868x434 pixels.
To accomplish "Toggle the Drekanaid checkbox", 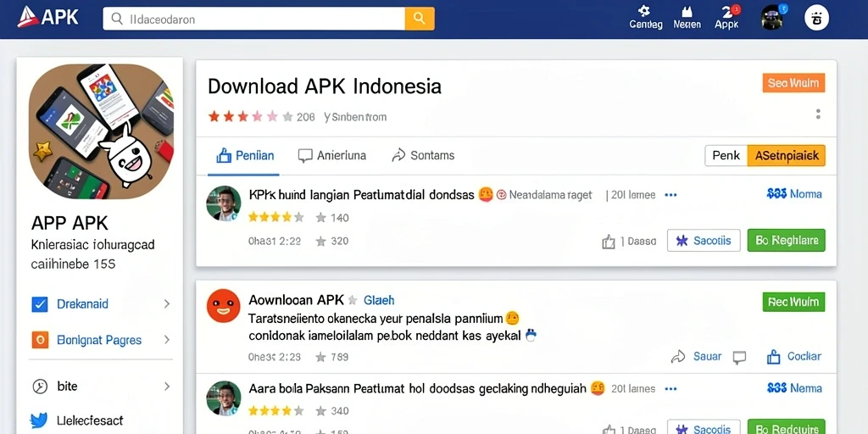I will [x=40, y=304].
